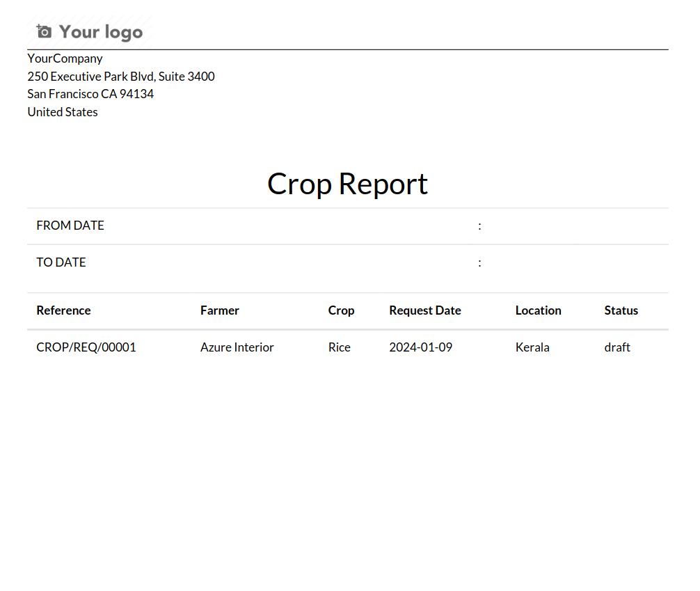
Task: Click the United States country line
Action: pos(63,112)
